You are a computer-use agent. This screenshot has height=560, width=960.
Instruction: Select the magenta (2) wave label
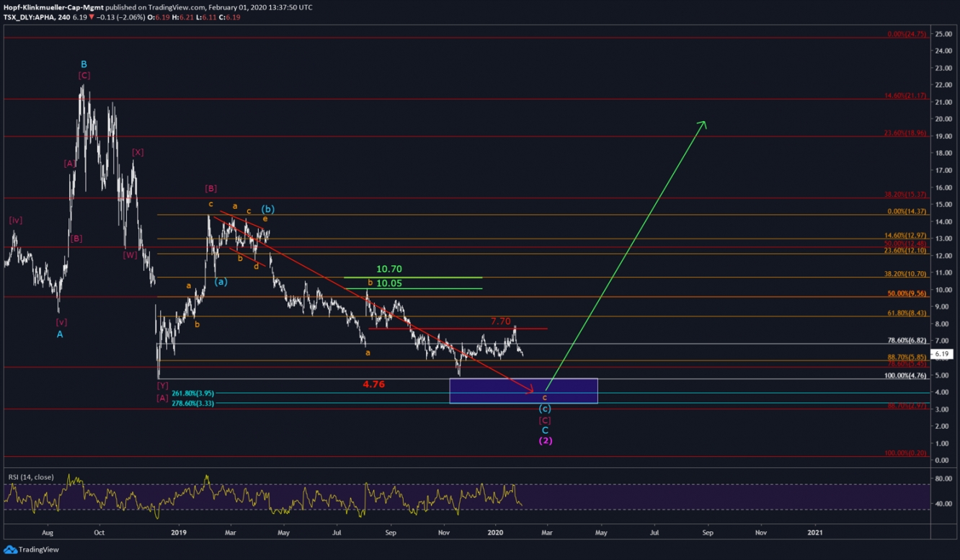tap(546, 440)
